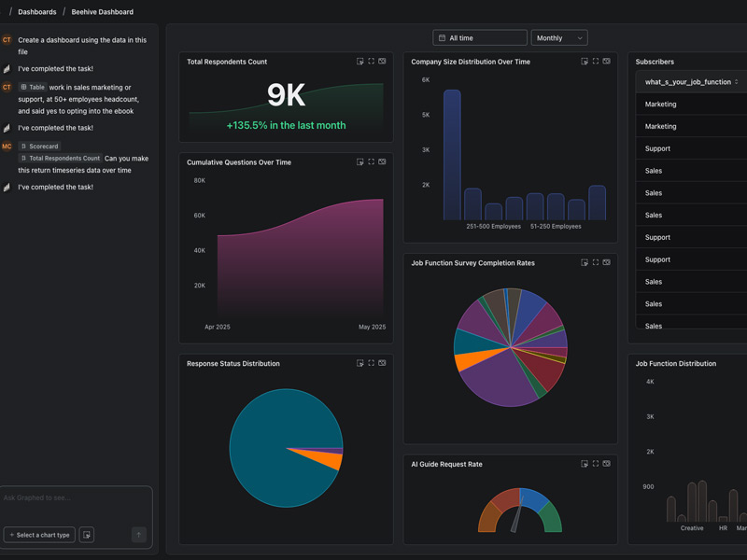The image size is (747, 560).
Task: Click Job Function Distribution card title
Action: pyautogui.click(x=675, y=363)
